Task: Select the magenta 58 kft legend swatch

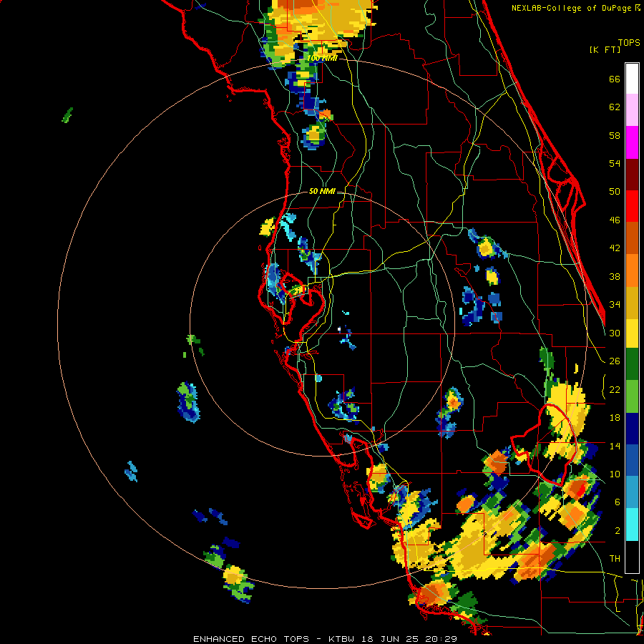Action: tap(632, 142)
